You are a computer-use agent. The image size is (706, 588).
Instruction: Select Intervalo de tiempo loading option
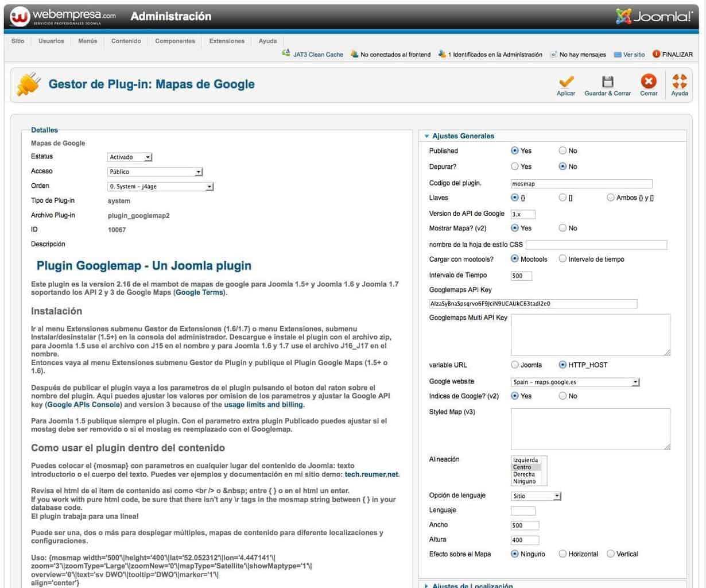pos(563,258)
